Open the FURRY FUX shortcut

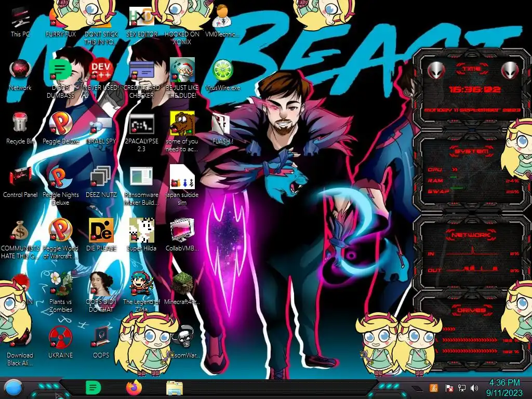(x=60, y=22)
